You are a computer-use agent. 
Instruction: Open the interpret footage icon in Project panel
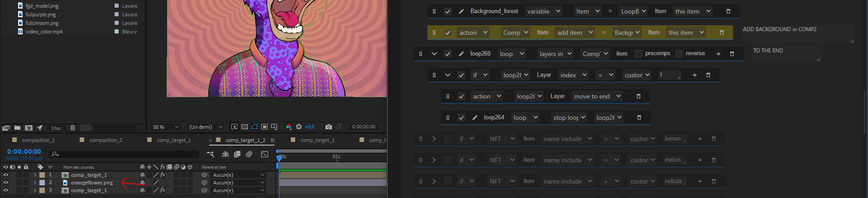coord(6,128)
